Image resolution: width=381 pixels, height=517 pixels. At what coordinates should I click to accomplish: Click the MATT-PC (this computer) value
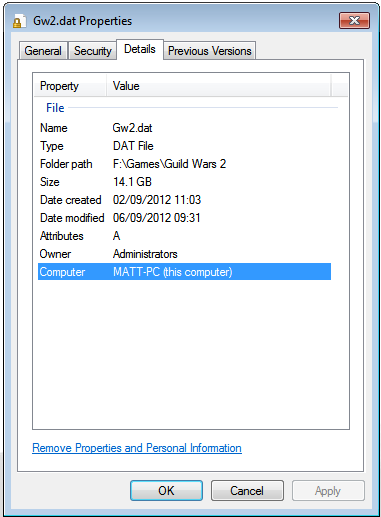pyautogui.click(x=172, y=272)
